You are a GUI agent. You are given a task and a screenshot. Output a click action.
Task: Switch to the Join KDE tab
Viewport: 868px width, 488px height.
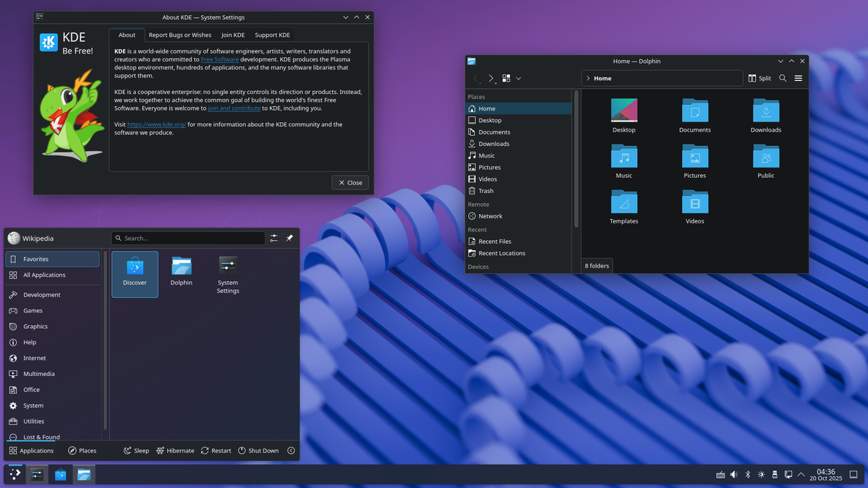point(233,35)
